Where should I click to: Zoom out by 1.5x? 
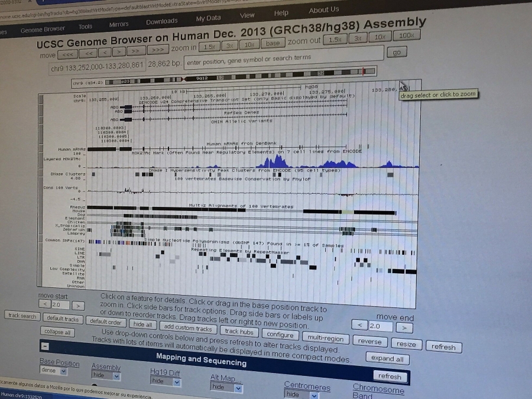[335, 39]
